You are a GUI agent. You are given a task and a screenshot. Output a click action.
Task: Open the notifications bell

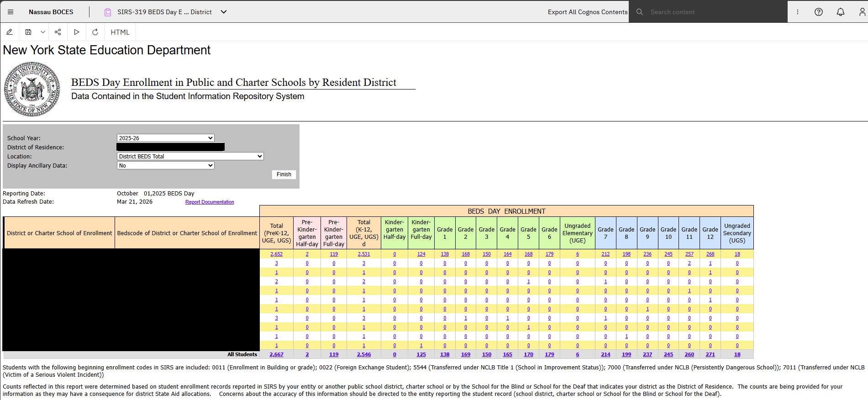841,12
